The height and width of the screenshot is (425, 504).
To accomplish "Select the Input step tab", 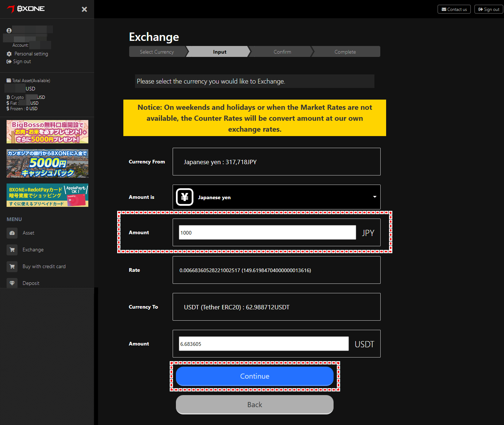I will (x=220, y=52).
